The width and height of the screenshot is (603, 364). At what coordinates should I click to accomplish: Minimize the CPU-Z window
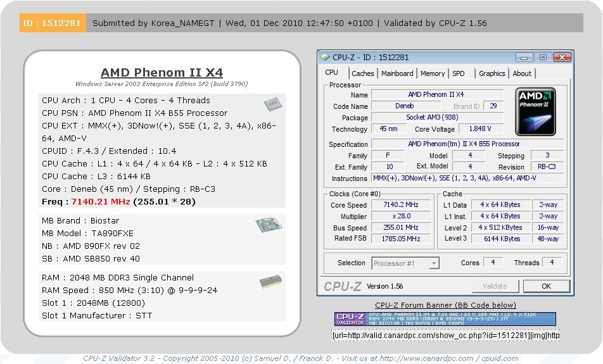point(524,57)
